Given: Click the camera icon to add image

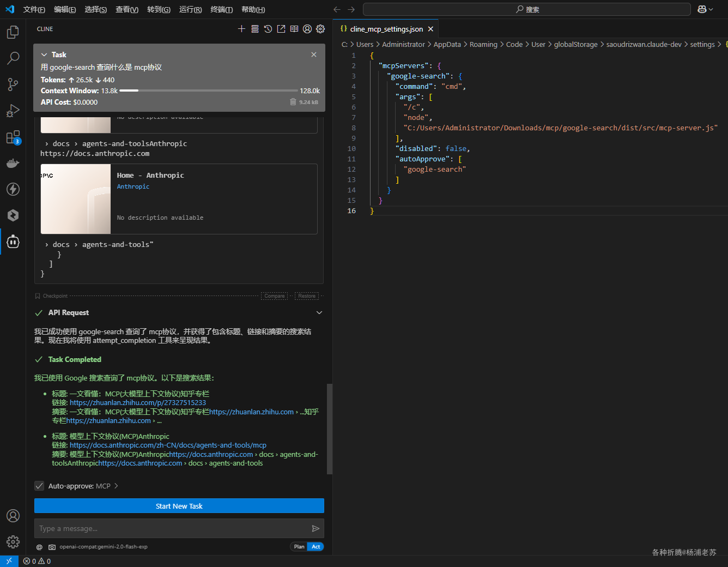Looking at the screenshot, I should point(52,547).
